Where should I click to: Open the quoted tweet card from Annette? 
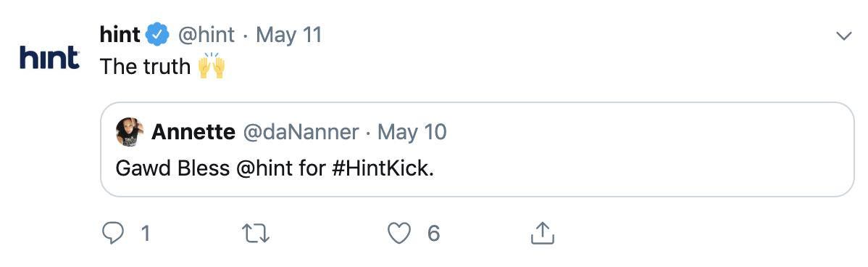(x=477, y=149)
